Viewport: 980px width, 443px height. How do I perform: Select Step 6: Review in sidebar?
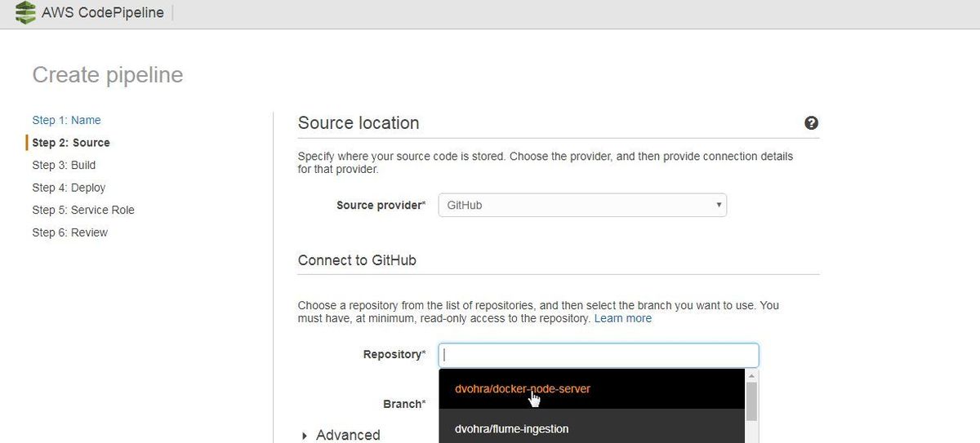pyautogui.click(x=69, y=233)
